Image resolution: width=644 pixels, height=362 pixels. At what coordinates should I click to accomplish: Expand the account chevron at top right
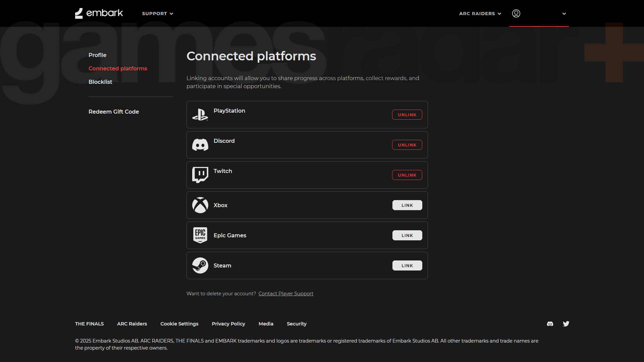click(x=564, y=14)
